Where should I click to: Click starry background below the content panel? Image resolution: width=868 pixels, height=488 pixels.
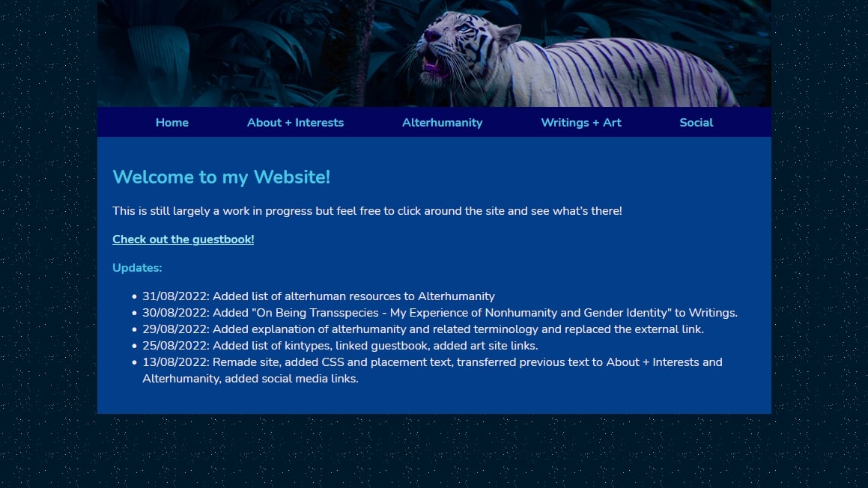tap(434, 453)
